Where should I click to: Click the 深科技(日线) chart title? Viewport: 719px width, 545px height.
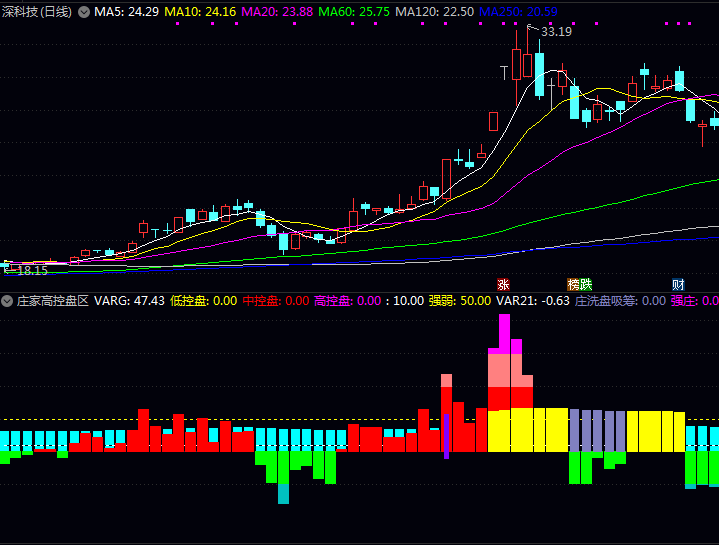(x=36, y=12)
